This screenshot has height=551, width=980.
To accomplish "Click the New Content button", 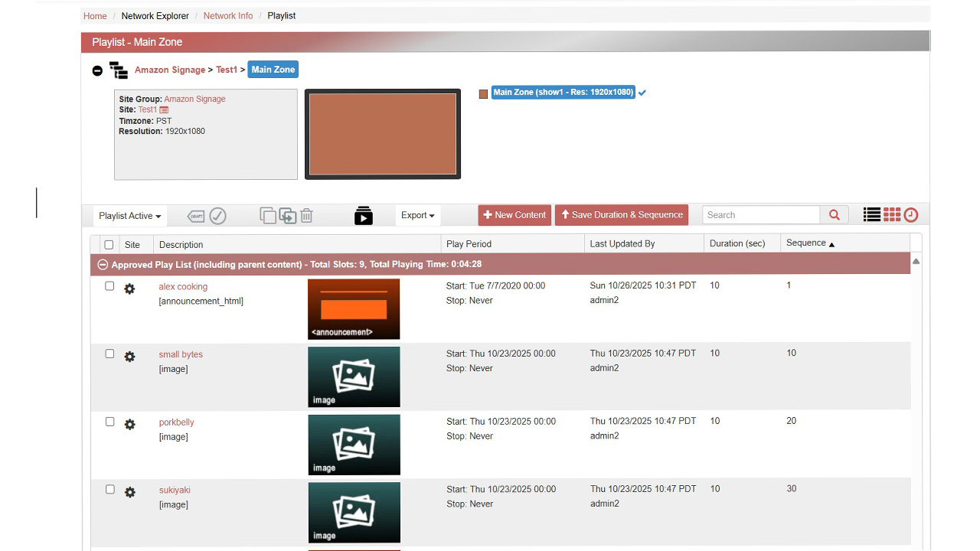I will pyautogui.click(x=514, y=215).
